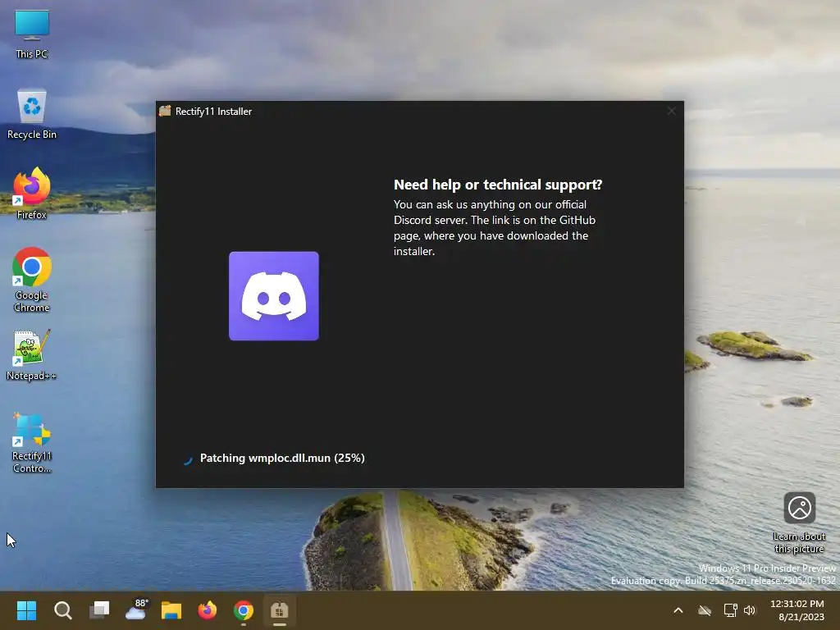Click the Rectify11 Installer title bar icon
Image resolution: width=840 pixels, height=630 pixels.
tap(165, 111)
